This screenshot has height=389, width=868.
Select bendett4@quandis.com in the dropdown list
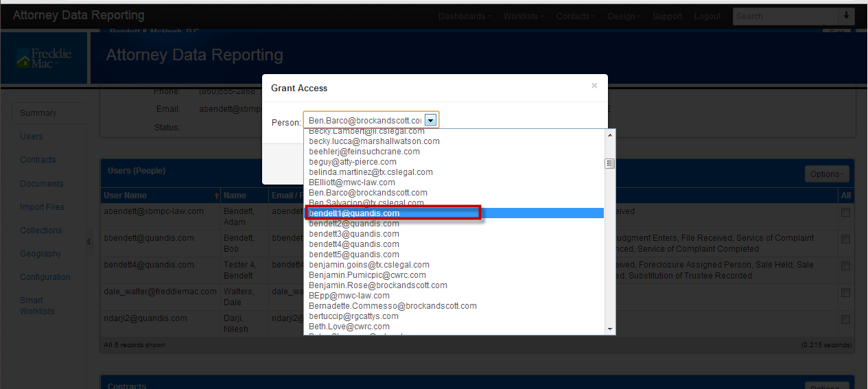454,244
